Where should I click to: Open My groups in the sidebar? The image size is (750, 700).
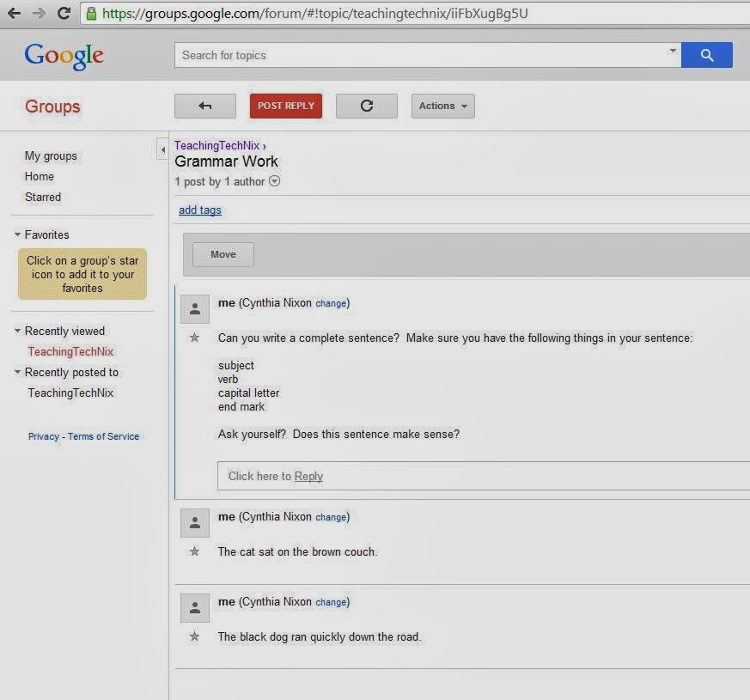pos(51,156)
